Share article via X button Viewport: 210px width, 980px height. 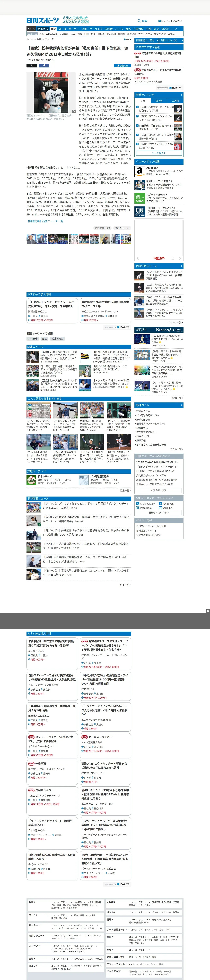click(x=32, y=65)
